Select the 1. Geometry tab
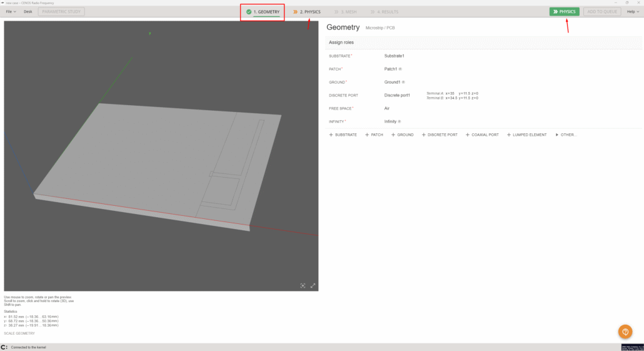The height and width of the screenshot is (351, 644). coord(263,12)
